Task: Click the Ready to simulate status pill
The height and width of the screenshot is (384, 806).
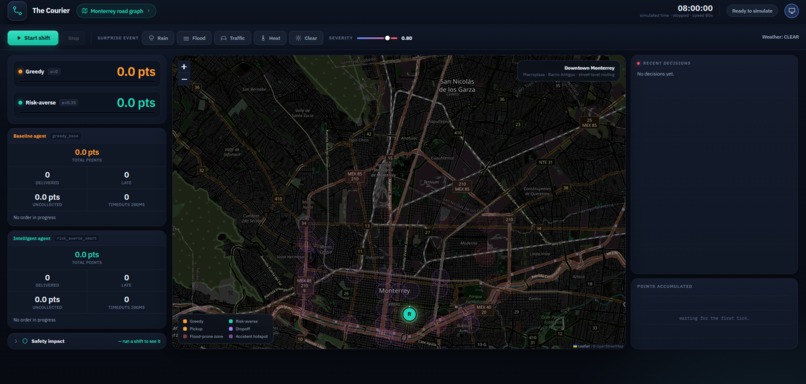Action: pyautogui.click(x=752, y=11)
